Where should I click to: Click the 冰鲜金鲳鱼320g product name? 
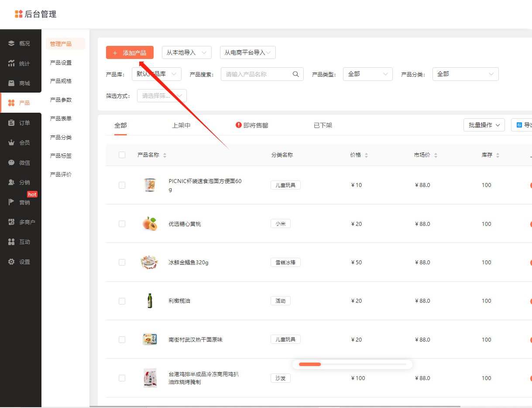coord(189,263)
